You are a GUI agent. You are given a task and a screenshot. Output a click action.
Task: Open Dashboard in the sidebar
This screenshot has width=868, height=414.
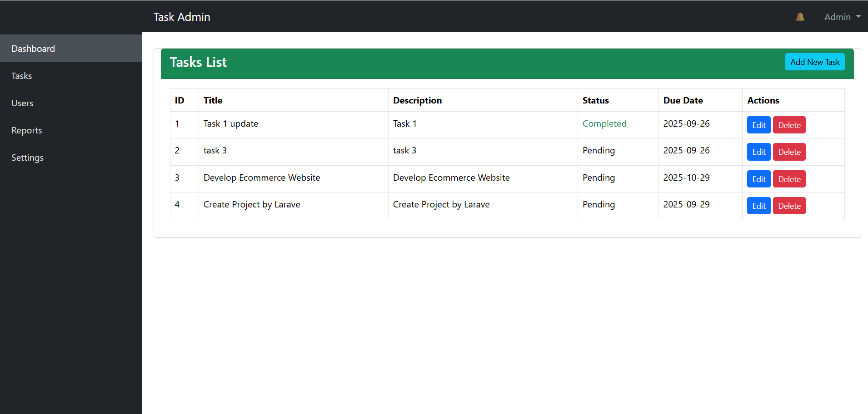point(33,49)
